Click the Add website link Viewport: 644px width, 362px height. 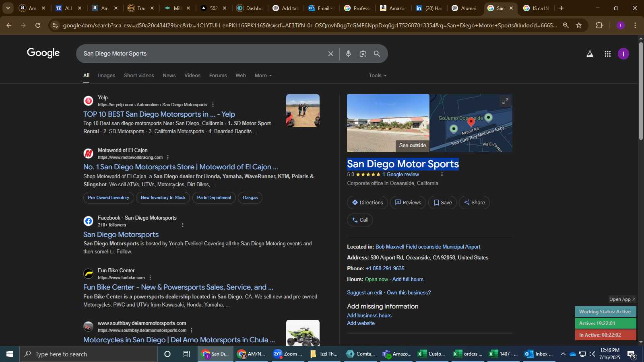pyautogui.click(x=361, y=323)
